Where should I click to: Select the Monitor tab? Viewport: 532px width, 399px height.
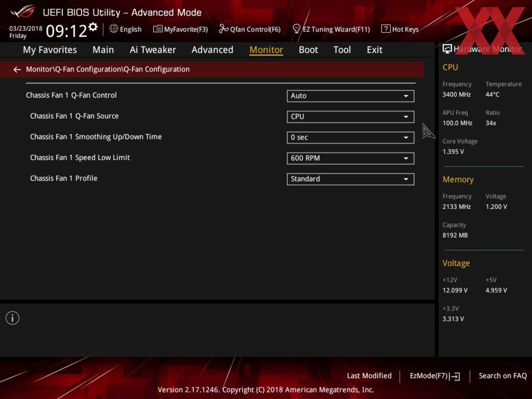pyautogui.click(x=266, y=50)
